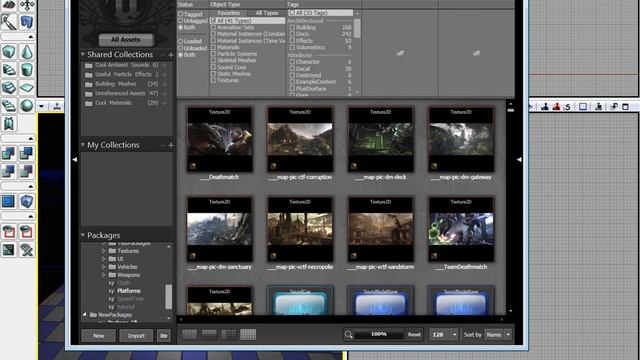640x360 pixels.
Task: Open the Favorites object type tab
Action: click(x=229, y=13)
